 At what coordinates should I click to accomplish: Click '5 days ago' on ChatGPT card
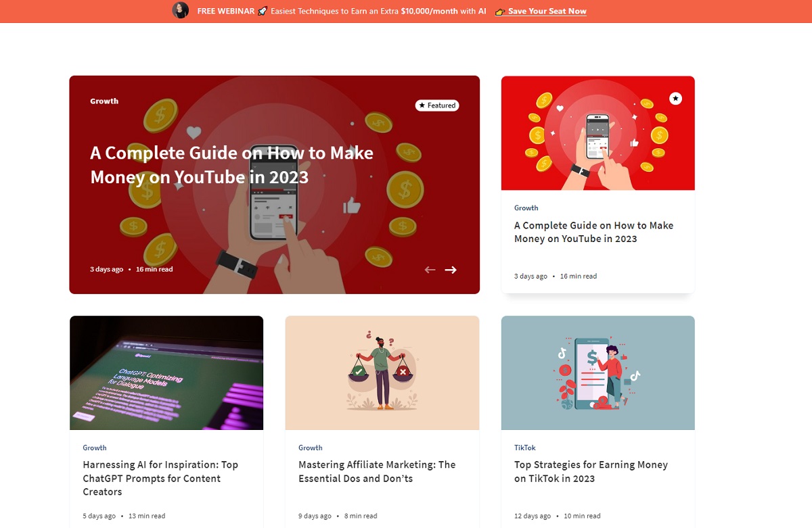click(x=99, y=516)
